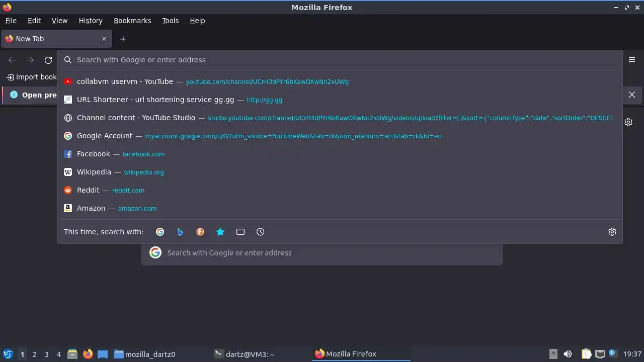The height and width of the screenshot is (362, 644).
Task: Open the amazon.com suggestion link
Action: (x=137, y=209)
